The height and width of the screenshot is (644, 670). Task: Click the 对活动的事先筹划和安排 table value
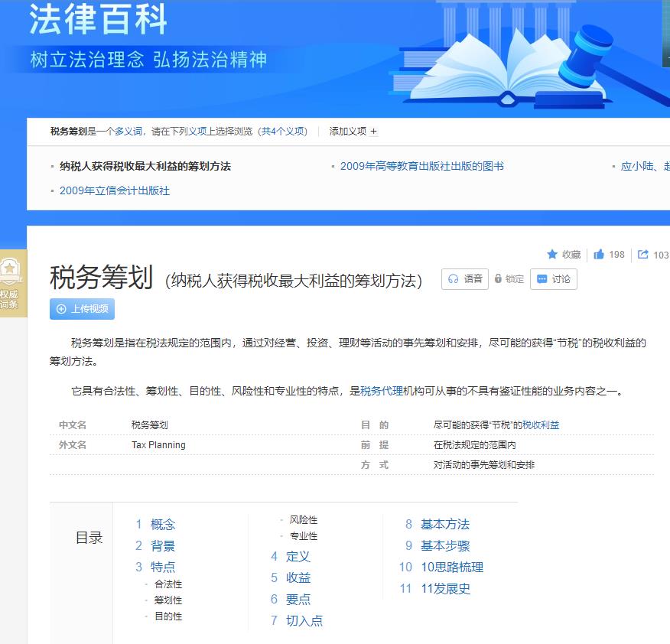484,465
